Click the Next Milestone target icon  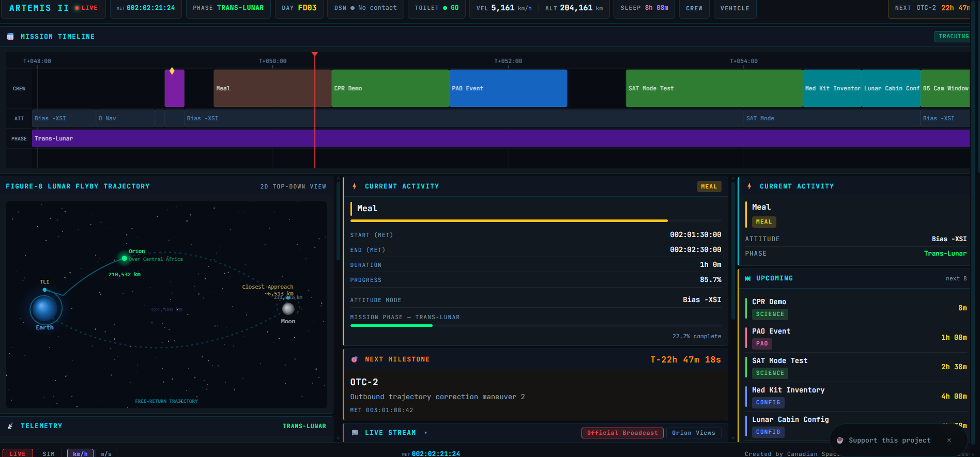(355, 359)
